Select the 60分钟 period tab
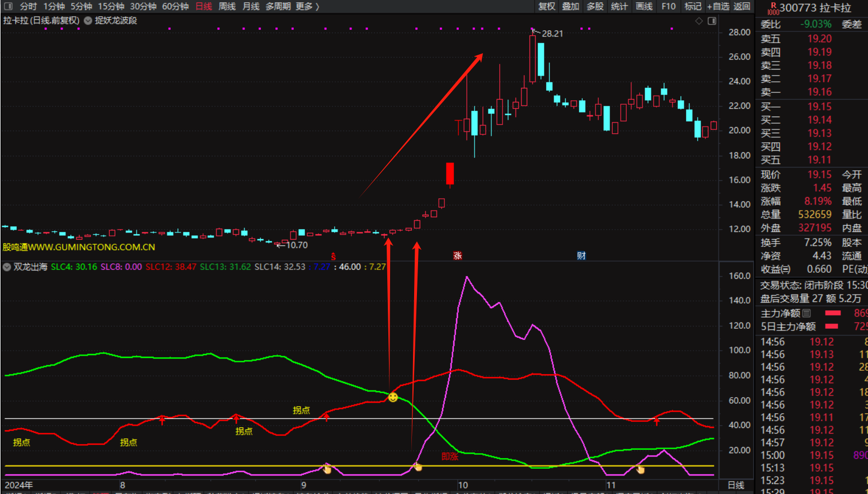868x494 pixels. [x=175, y=6]
